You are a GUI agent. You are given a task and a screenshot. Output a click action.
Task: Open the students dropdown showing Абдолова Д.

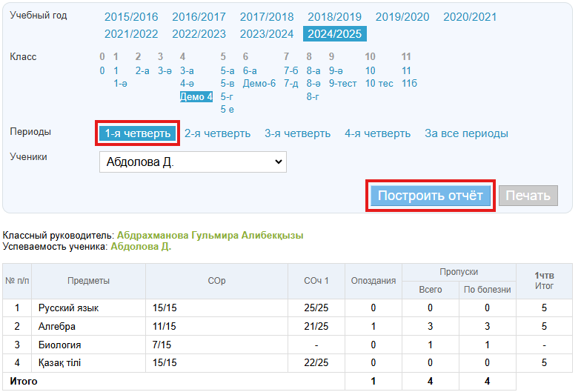pyautogui.click(x=193, y=162)
